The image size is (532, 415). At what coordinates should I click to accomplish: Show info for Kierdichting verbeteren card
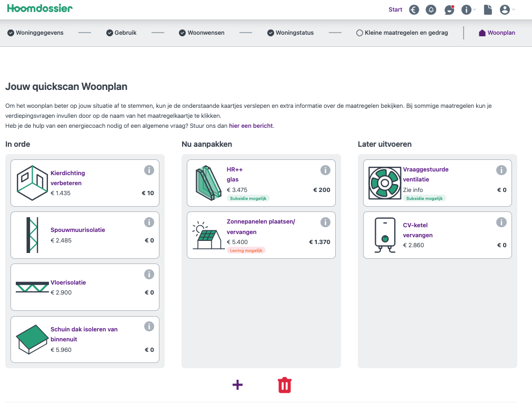tap(149, 170)
